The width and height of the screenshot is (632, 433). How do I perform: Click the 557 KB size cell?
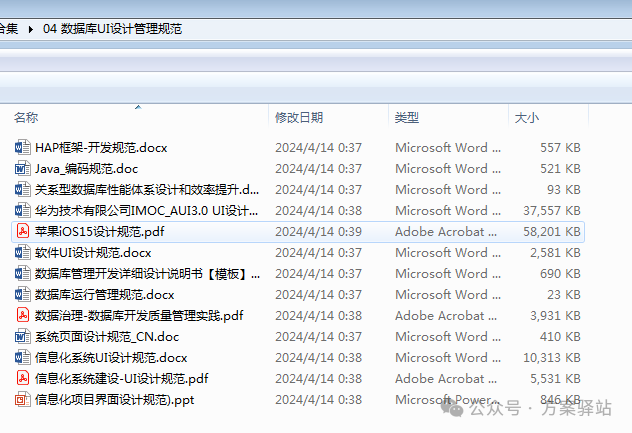[560, 148]
